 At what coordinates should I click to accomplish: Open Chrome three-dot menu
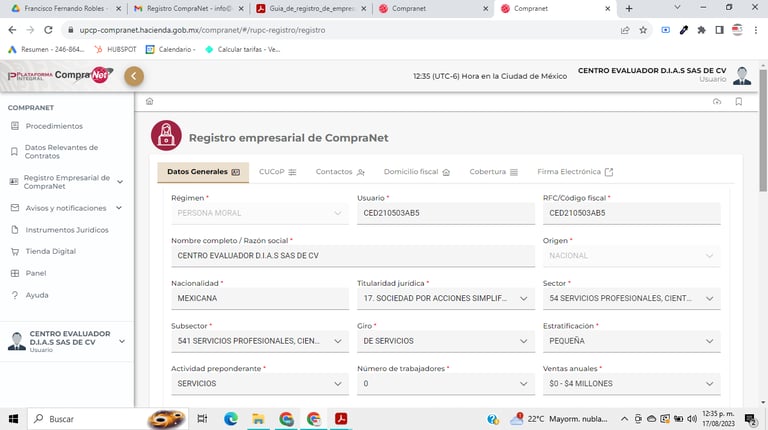point(756,30)
